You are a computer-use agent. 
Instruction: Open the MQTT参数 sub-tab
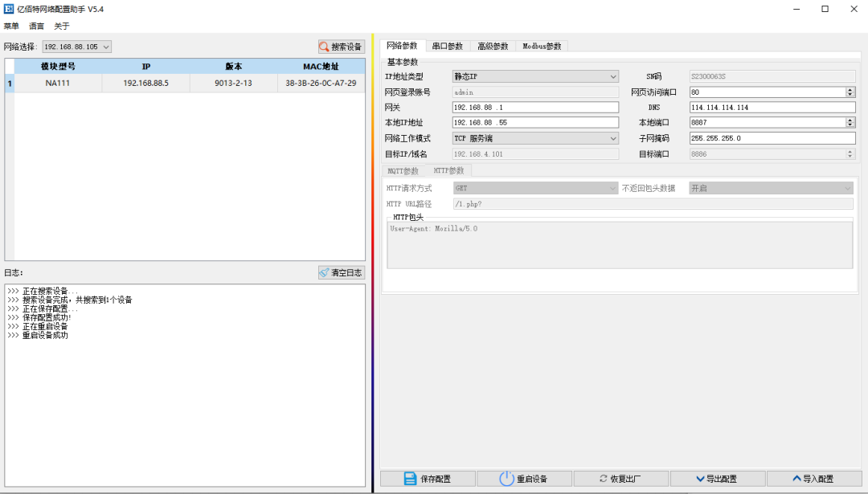click(x=402, y=170)
